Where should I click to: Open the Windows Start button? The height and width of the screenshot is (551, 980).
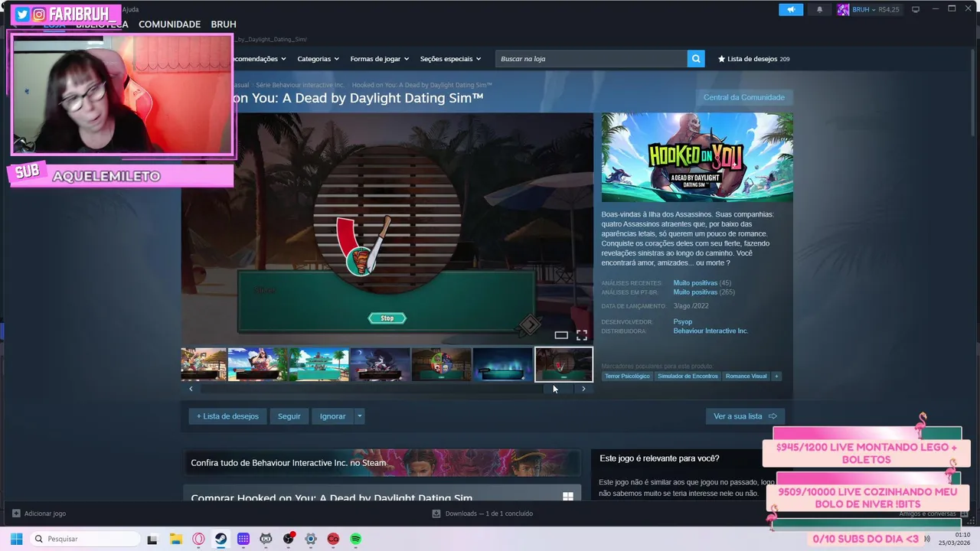[x=16, y=539]
